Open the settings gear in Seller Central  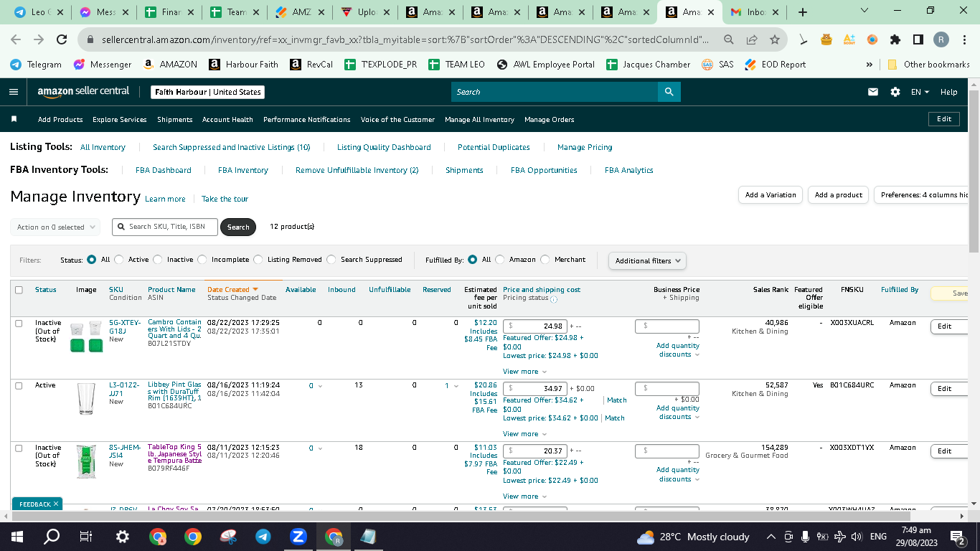895,92
